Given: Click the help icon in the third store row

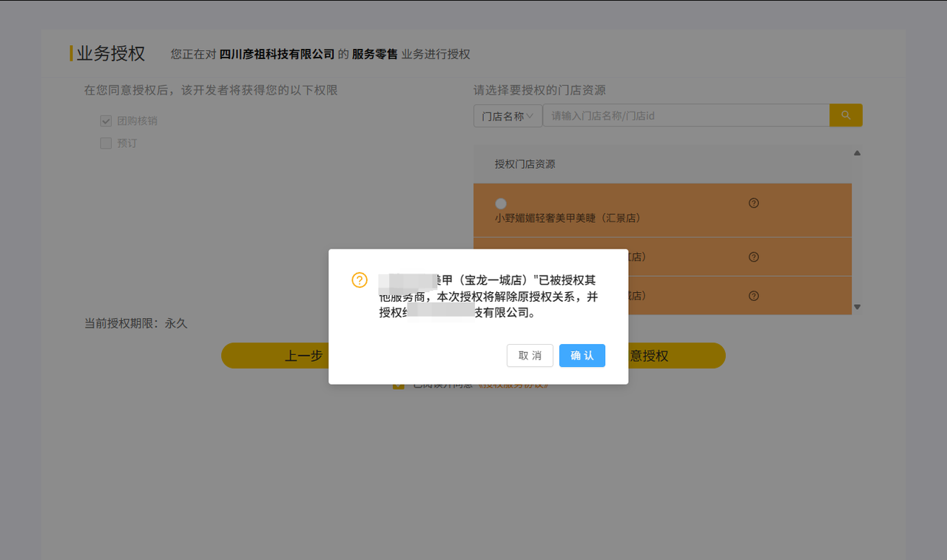Looking at the screenshot, I should click(754, 296).
